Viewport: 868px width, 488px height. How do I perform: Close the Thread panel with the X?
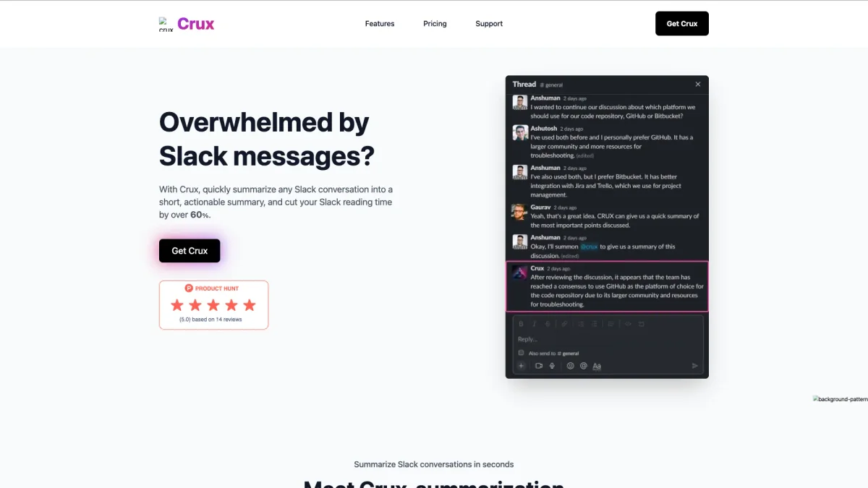pyautogui.click(x=698, y=84)
